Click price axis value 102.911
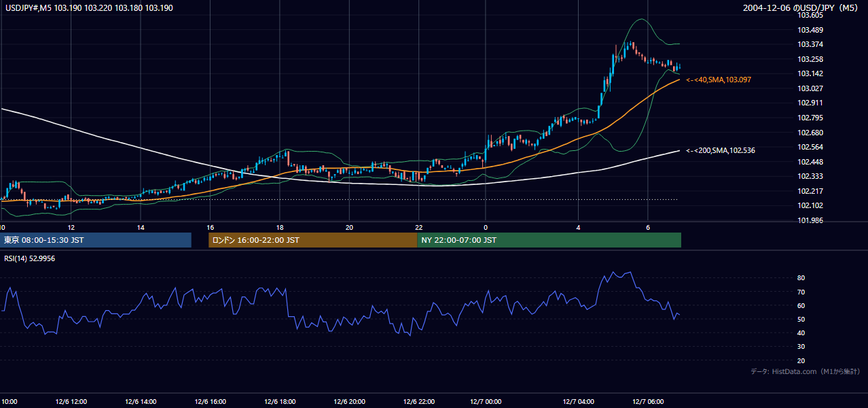 pyautogui.click(x=810, y=103)
